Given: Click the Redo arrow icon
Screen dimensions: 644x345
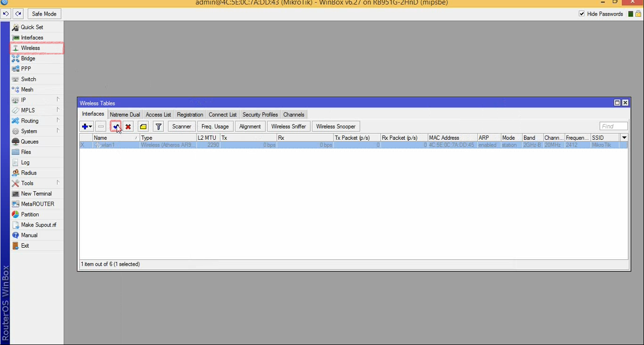Looking at the screenshot, I should (x=18, y=14).
